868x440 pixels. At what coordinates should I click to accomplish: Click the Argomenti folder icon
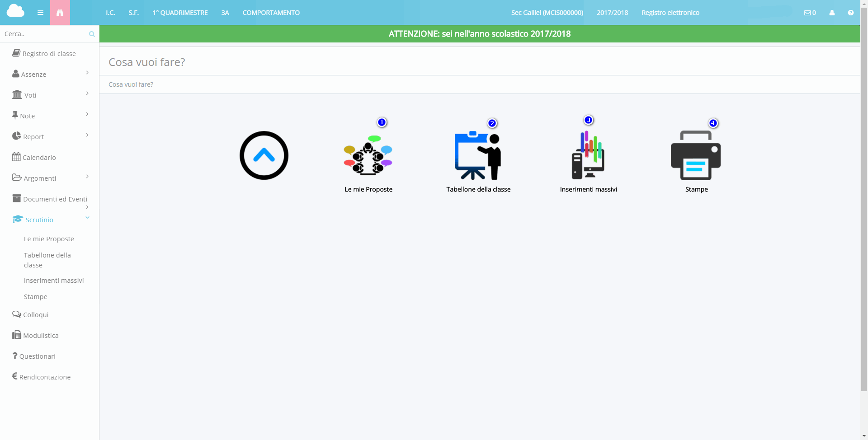click(17, 178)
